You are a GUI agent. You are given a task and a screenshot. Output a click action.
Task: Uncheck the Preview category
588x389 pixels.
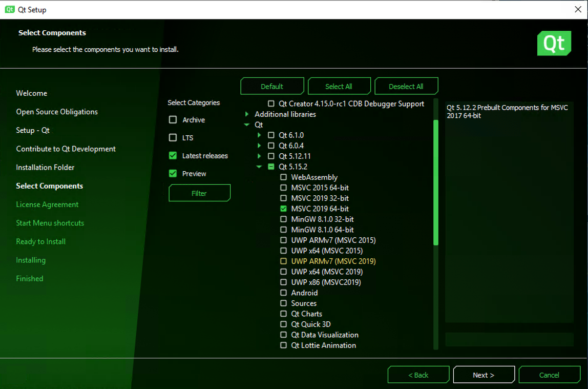tap(173, 173)
